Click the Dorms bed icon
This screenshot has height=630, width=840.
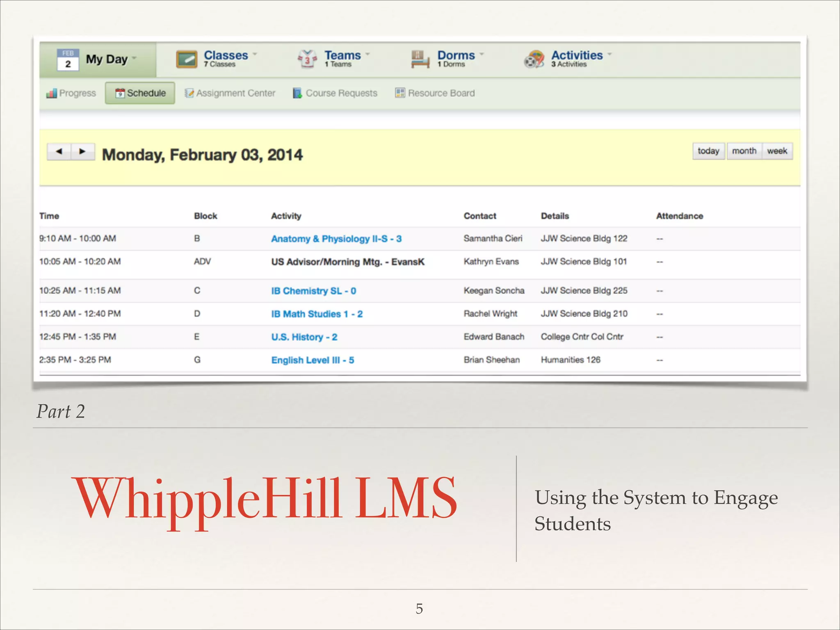pyautogui.click(x=420, y=59)
